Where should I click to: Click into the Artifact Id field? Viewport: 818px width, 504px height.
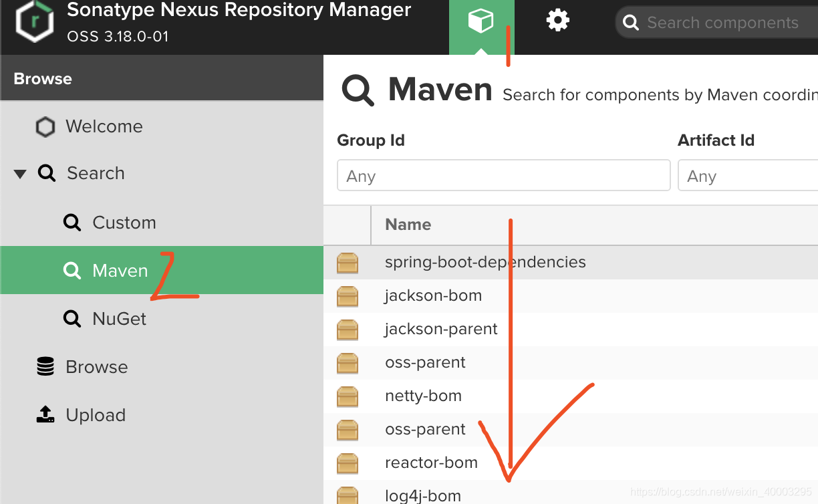pyautogui.click(x=748, y=175)
